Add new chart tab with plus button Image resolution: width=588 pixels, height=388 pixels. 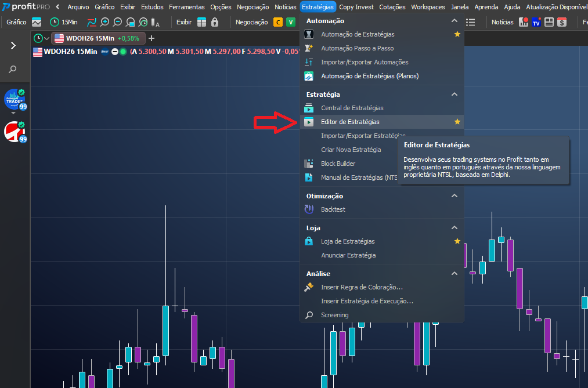coord(151,38)
